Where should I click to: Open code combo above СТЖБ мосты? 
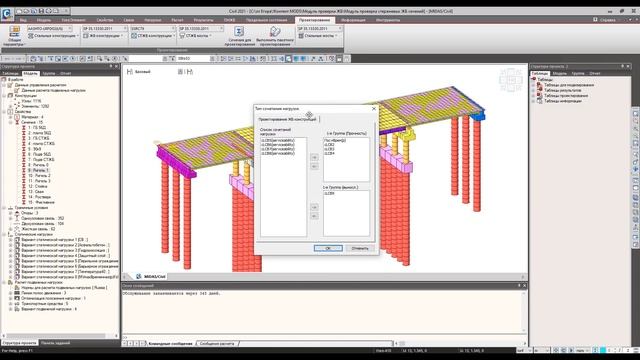pyautogui.click(x=201, y=29)
